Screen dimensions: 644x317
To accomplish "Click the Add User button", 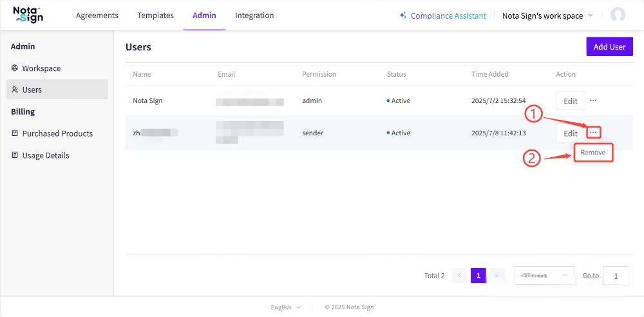I will click(609, 47).
